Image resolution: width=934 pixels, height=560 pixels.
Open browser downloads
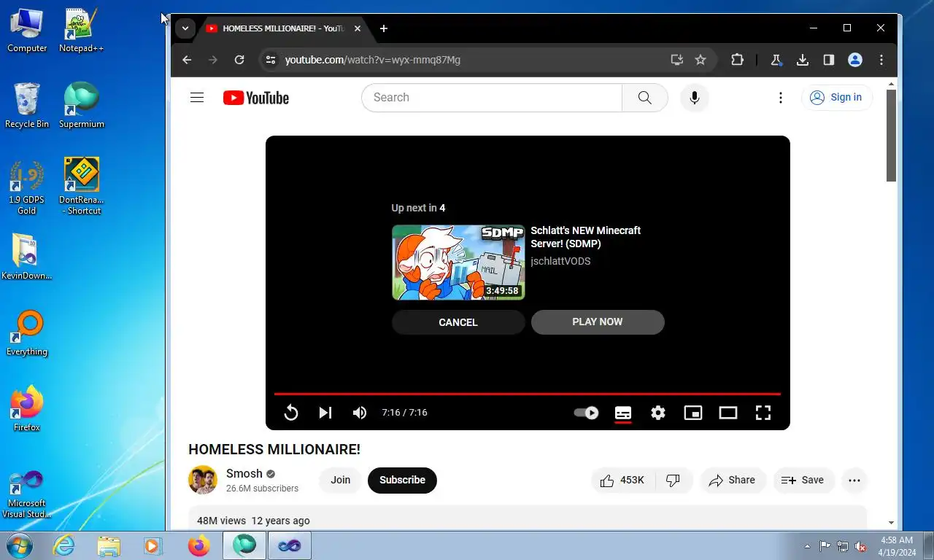[803, 60]
